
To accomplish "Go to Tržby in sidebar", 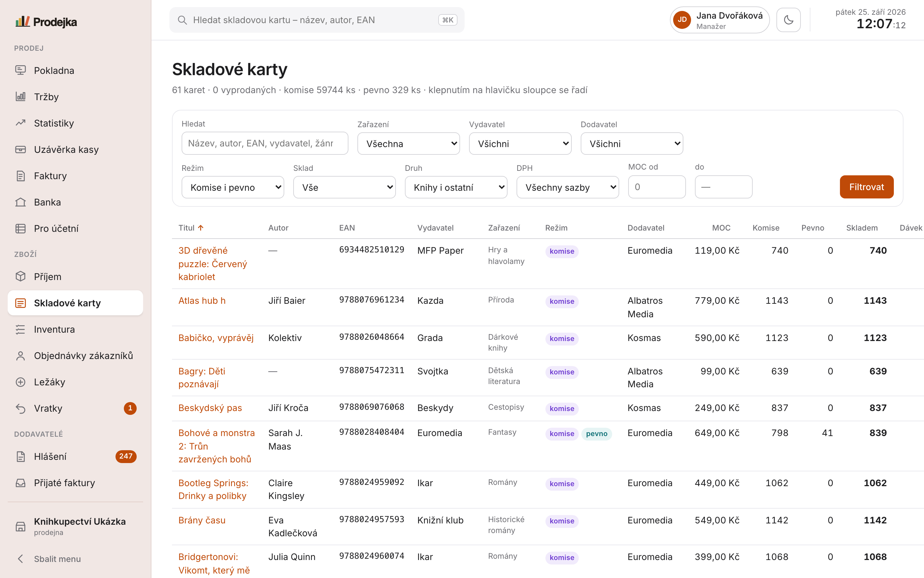I will pyautogui.click(x=75, y=97).
